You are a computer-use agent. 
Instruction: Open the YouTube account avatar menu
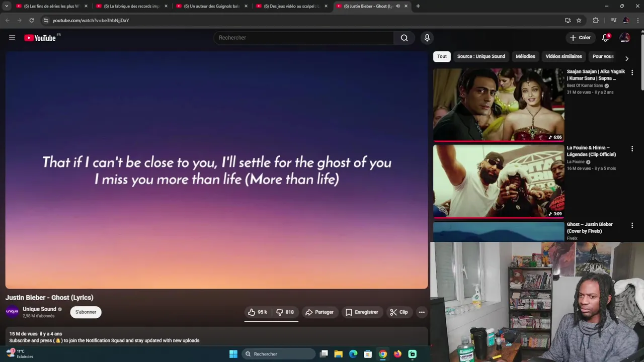tap(624, 38)
